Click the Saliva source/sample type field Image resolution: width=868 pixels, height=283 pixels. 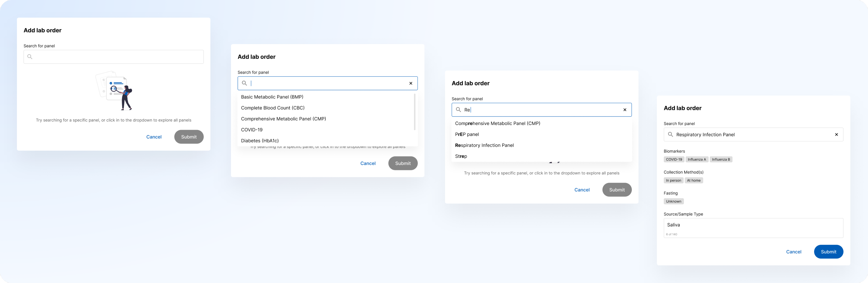(753, 228)
